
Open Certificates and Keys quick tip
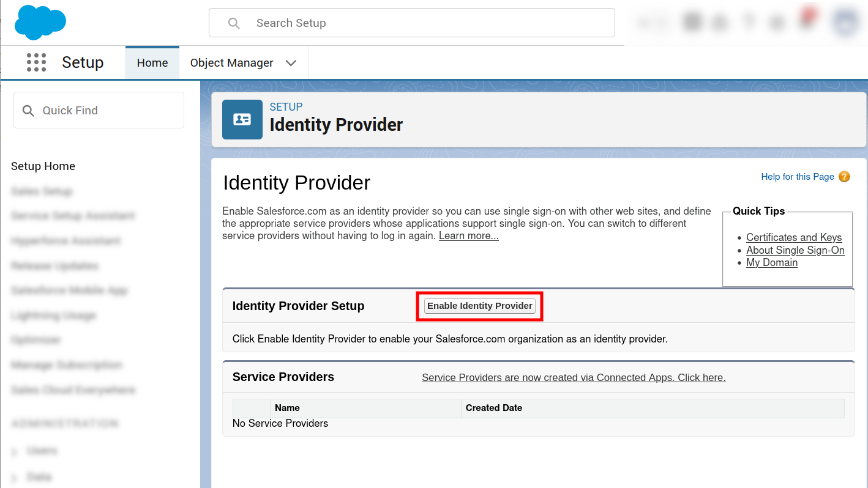[x=793, y=237]
